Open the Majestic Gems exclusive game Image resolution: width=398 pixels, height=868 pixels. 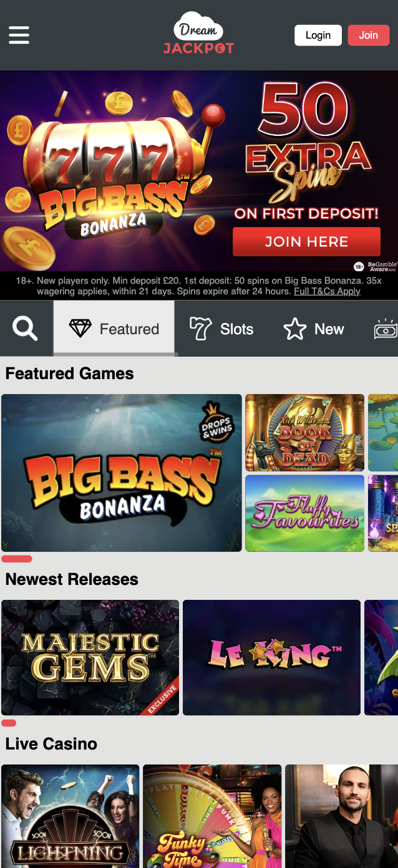[90, 657]
